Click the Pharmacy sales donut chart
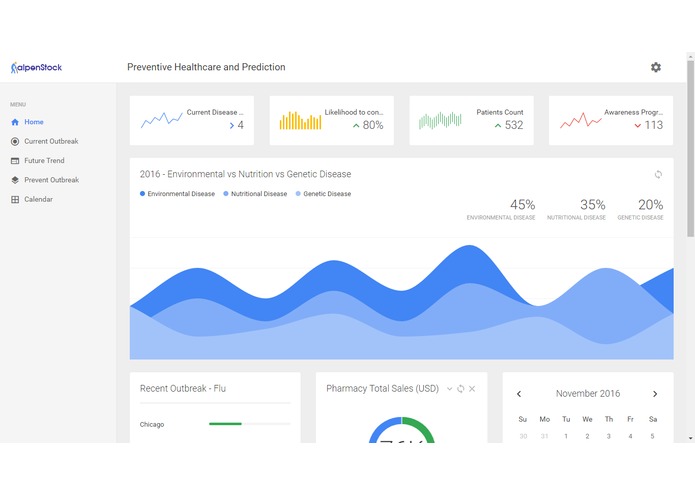695x494 pixels. click(402, 430)
